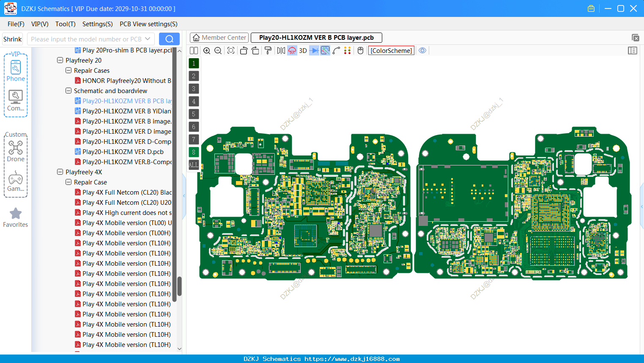Show PCB layer 2

[194, 76]
